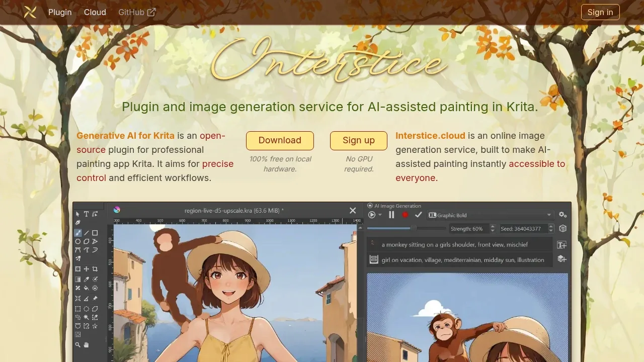Select the Polygonal Selection tool
644x362 pixels.
(95, 309)
